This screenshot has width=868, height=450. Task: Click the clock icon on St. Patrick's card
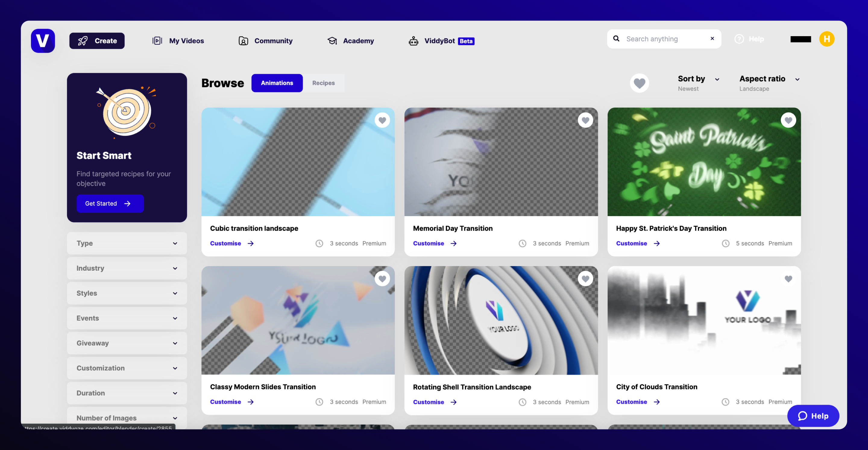tap(725, 243)
